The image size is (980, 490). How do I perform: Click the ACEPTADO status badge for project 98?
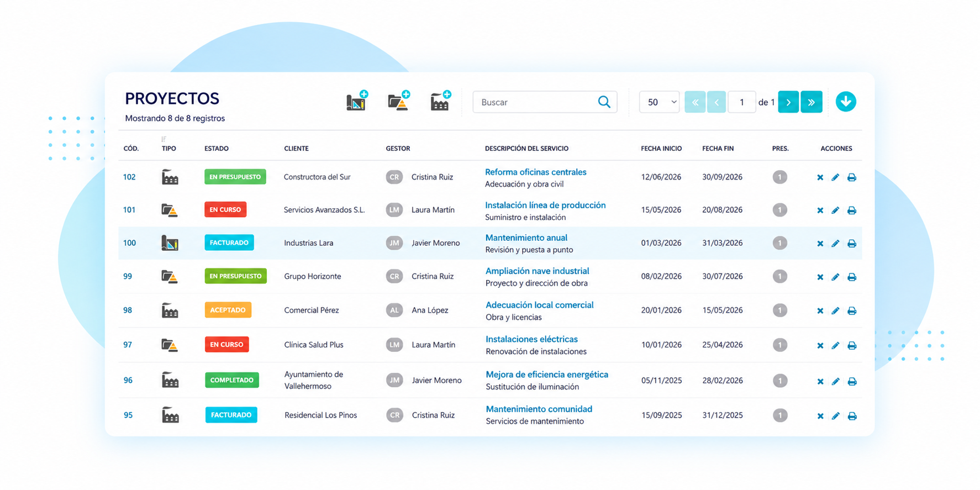coord(228,310)
